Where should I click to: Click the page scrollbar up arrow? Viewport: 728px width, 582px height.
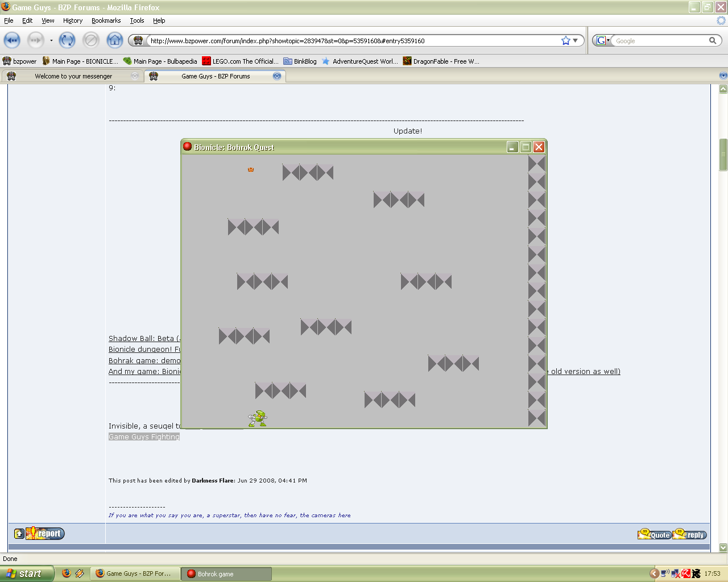[723, 89]
